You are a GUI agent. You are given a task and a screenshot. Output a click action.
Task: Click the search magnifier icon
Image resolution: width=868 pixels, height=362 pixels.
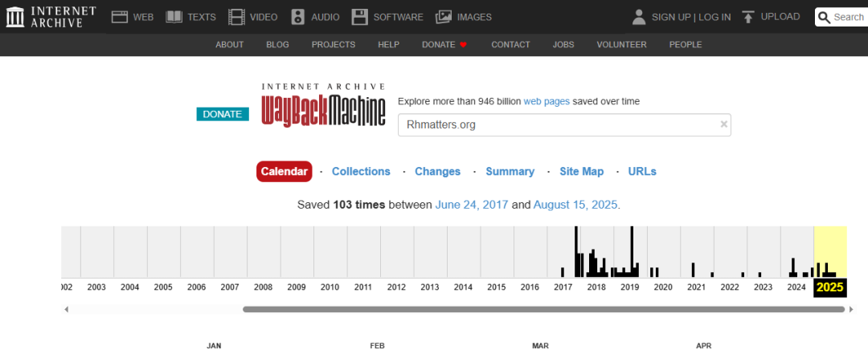pos(825,17)
